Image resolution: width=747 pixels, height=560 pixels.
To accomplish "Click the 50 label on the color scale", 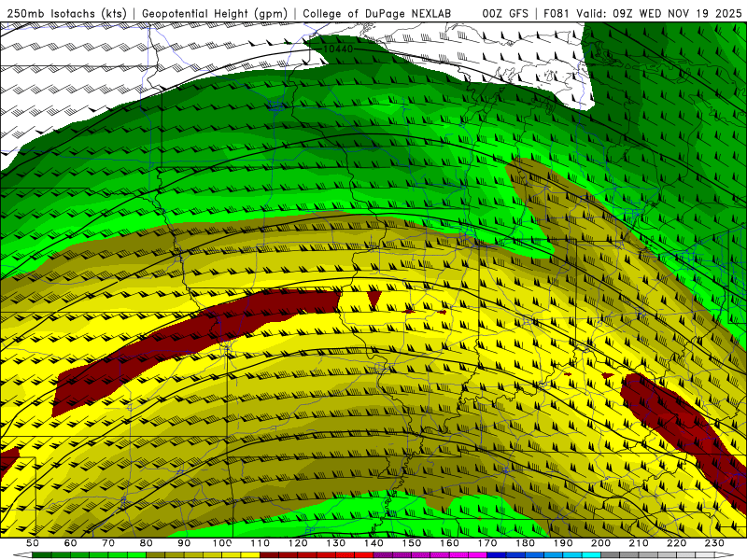I will tap(33, 543).
